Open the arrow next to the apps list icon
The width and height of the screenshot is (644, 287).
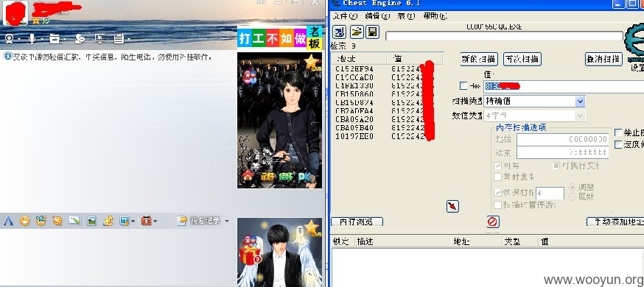coord(129,39)
